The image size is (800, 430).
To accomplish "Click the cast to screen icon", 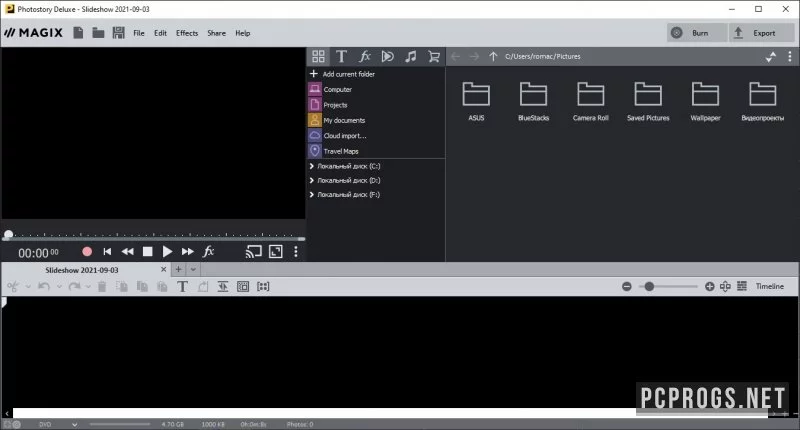I will click(254, 251).
